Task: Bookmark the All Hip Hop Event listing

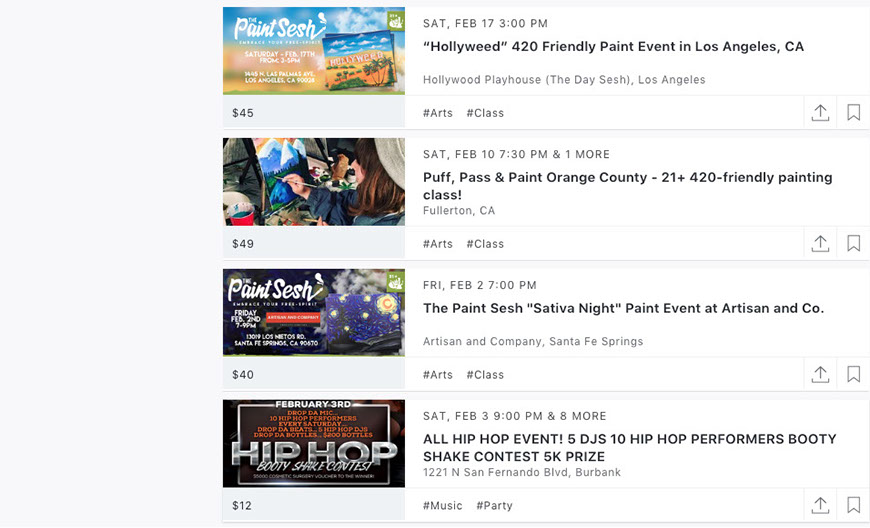Action: 853,506
